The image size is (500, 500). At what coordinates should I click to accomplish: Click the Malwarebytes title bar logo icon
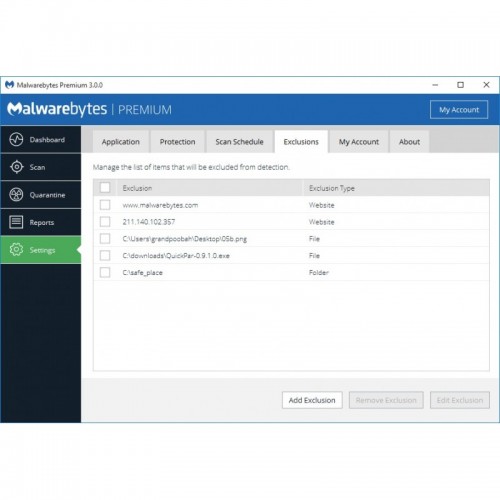[x=10, y=85]
